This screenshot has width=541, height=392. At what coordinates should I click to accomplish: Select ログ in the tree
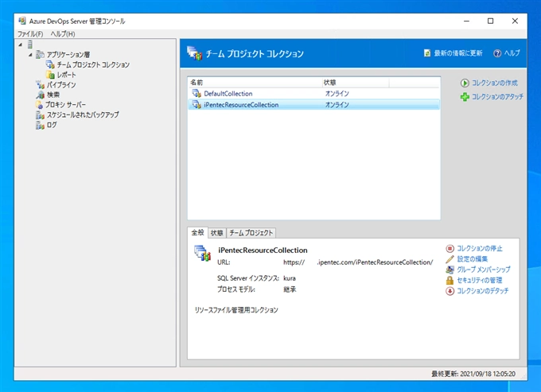(x=52, y=125)
